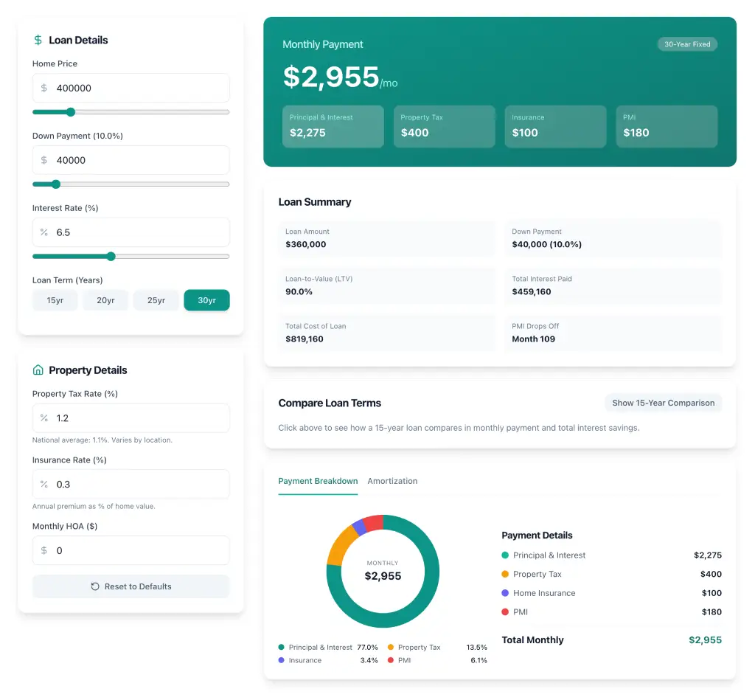The width and height of the screenshot is (755, 700).
Task: Select the 20yr loan term
Action: tap(105, 300)
